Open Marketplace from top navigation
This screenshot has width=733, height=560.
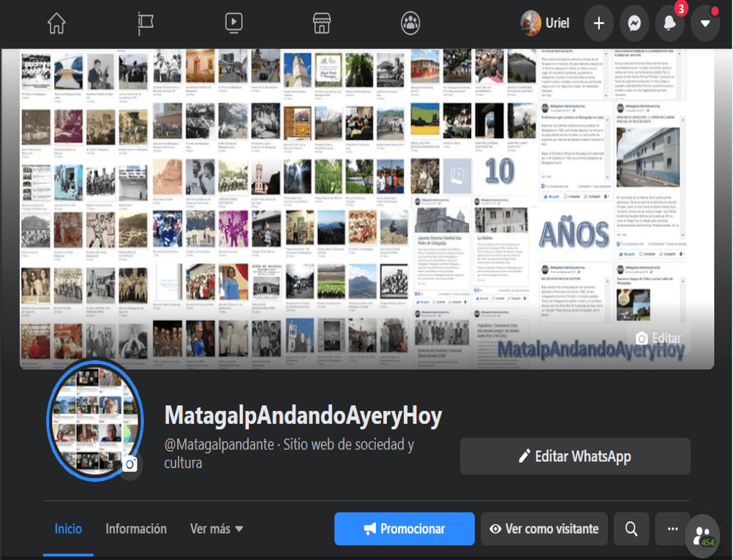pyautogui.click(x=322, y=23)
